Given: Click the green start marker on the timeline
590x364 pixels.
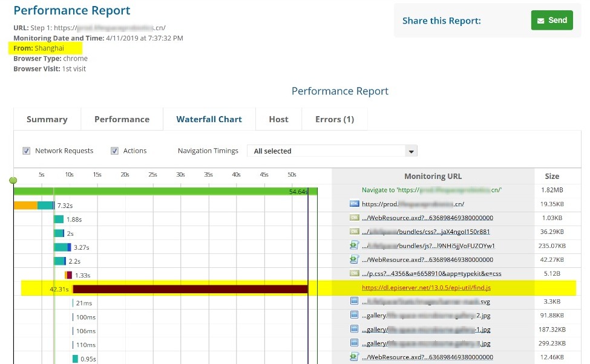Looking at the screenshot, I should [13, 181].
